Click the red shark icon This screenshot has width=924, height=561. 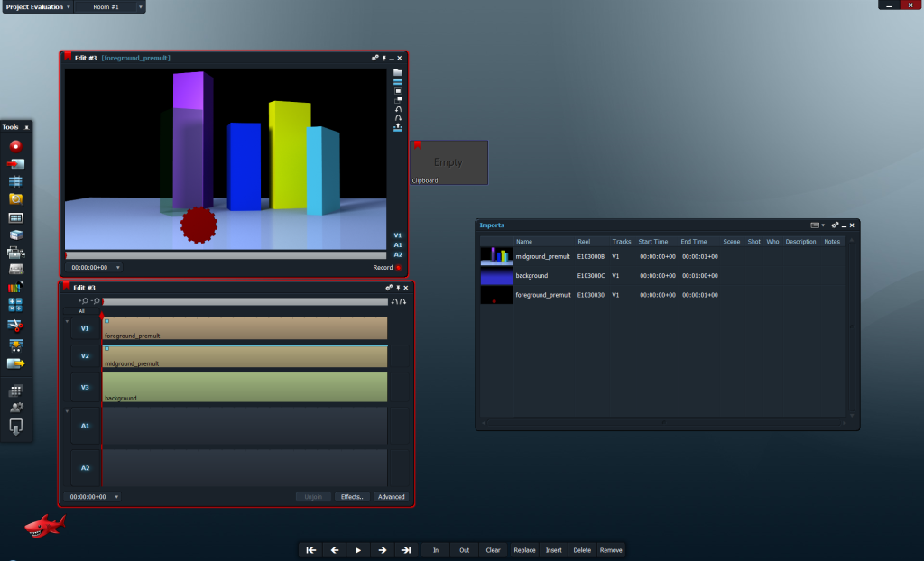[45, 524]
